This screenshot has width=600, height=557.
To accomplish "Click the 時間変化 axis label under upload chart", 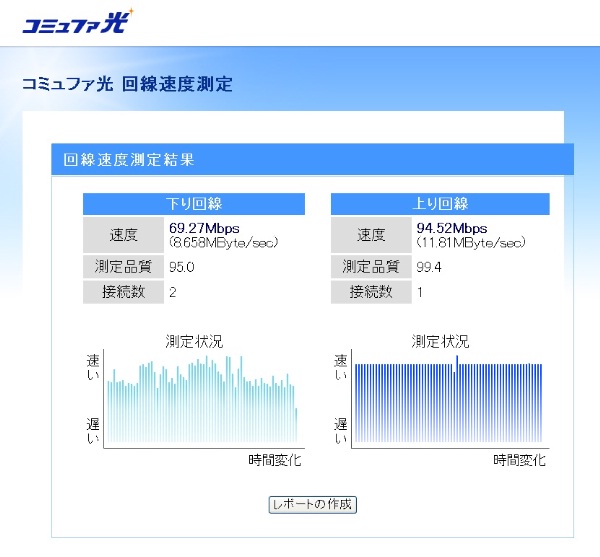I will pos(519,460).
